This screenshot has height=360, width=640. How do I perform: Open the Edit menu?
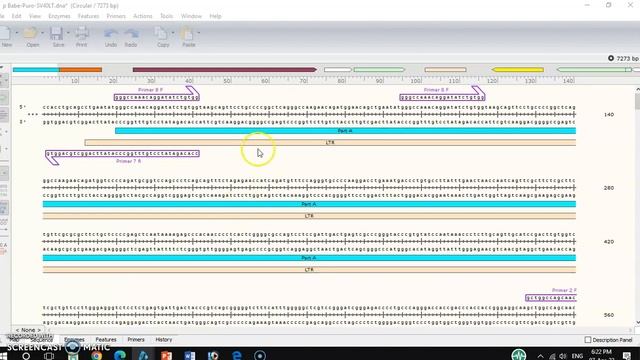tap(16, 16)
